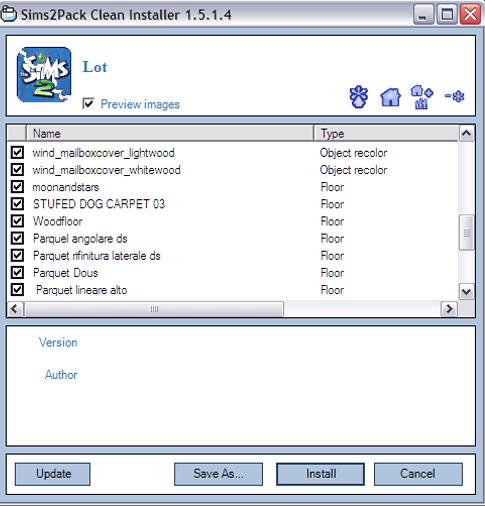Click the horizontal scroll right arrow
This screenshot has width=485, height=506.
449,309
